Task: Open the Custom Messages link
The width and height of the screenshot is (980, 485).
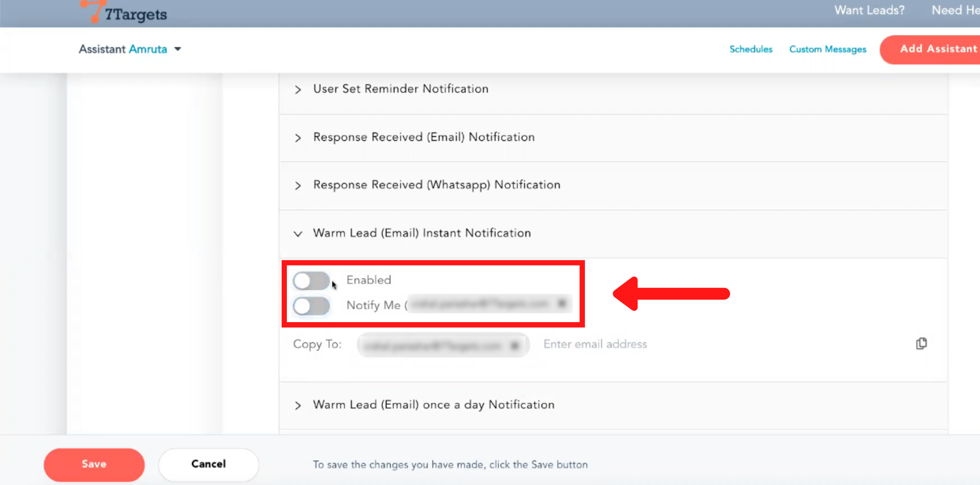Action: pyautogui.click(x=827, y=49)
